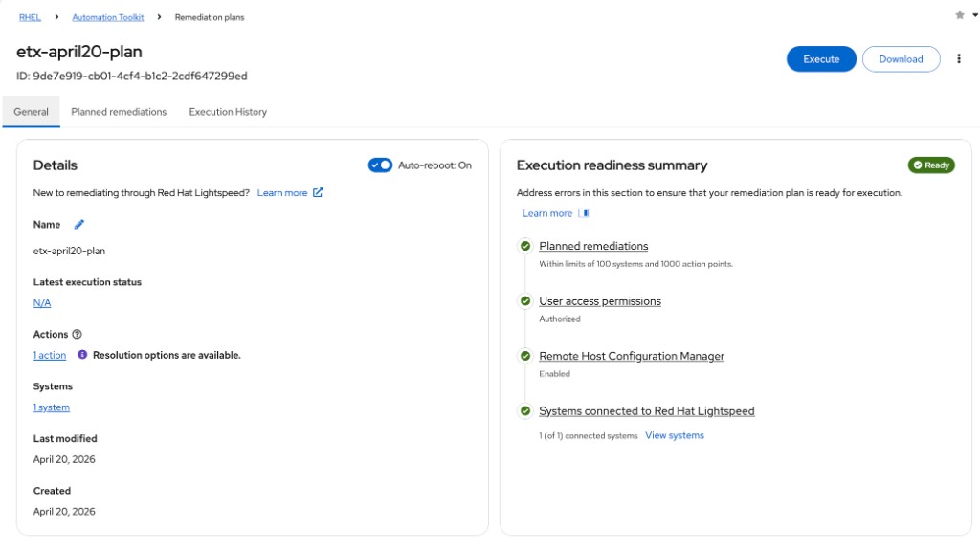Click the 'Authorized' status text
The height and width of the screenshot is (550, 980).
(559, 319)
